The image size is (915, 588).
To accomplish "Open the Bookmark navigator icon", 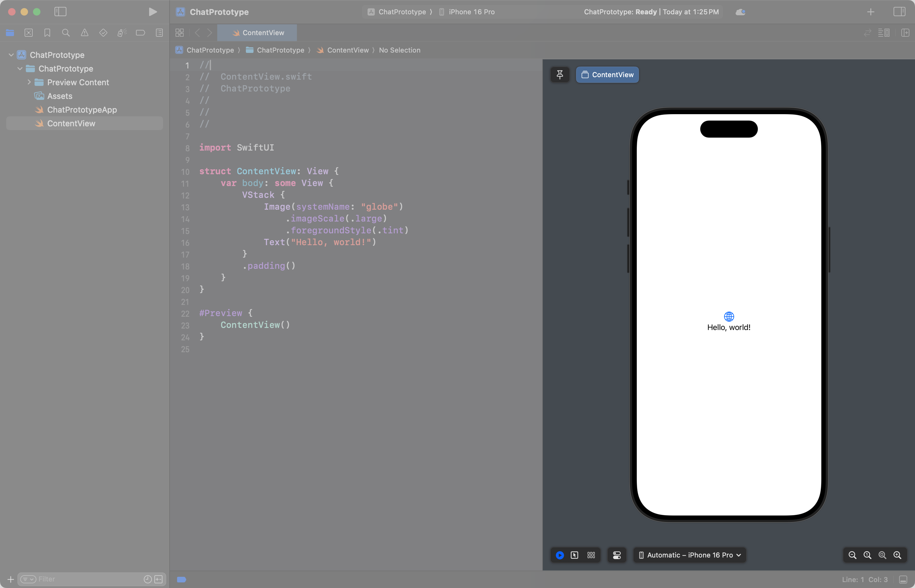I will pyautogui.click(x=47, y=33).
